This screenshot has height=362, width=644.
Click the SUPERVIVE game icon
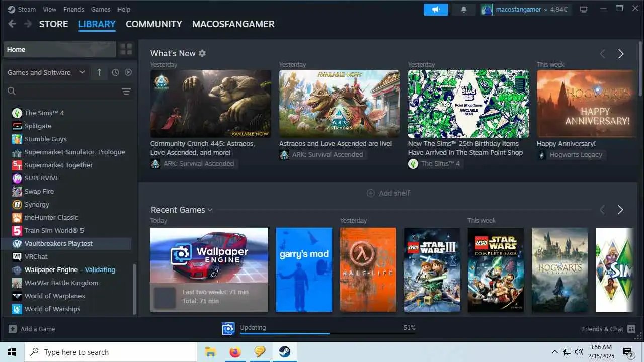17,178
